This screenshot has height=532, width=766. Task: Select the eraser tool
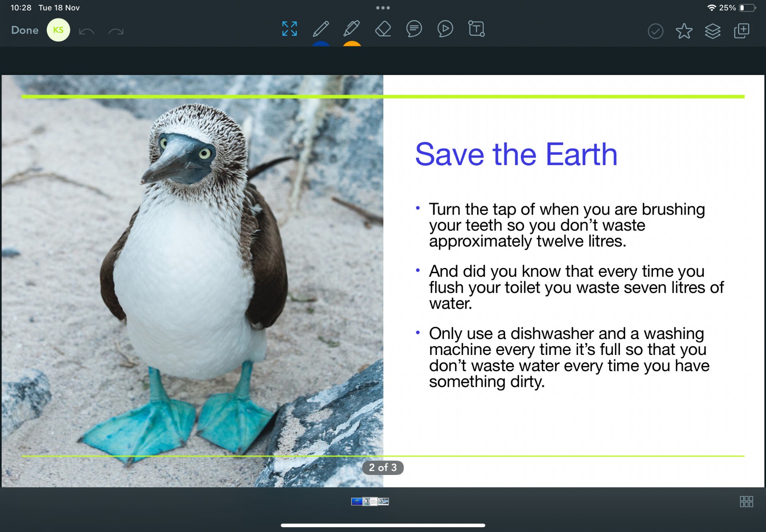point(383,29)
